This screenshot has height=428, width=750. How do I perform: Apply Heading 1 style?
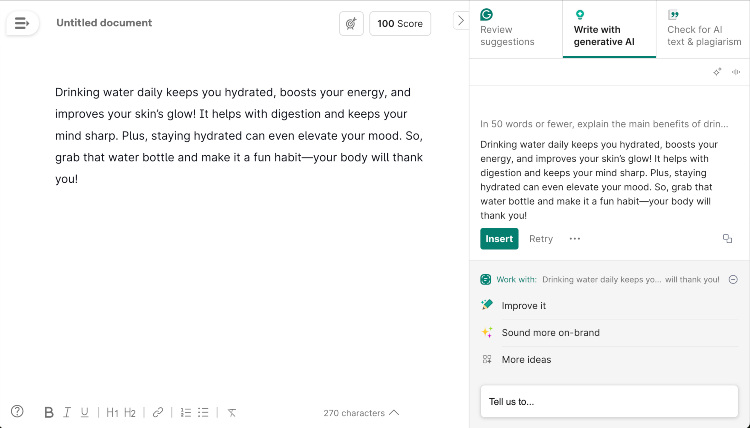pos(112,412)
